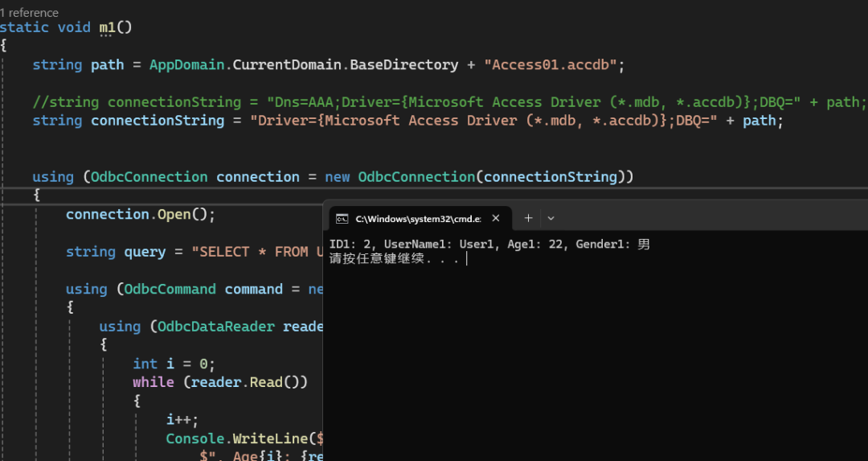Open the '1 reference' CodeLens link
The height and width of the screenshot is (461, 868).
coord(30,12)
